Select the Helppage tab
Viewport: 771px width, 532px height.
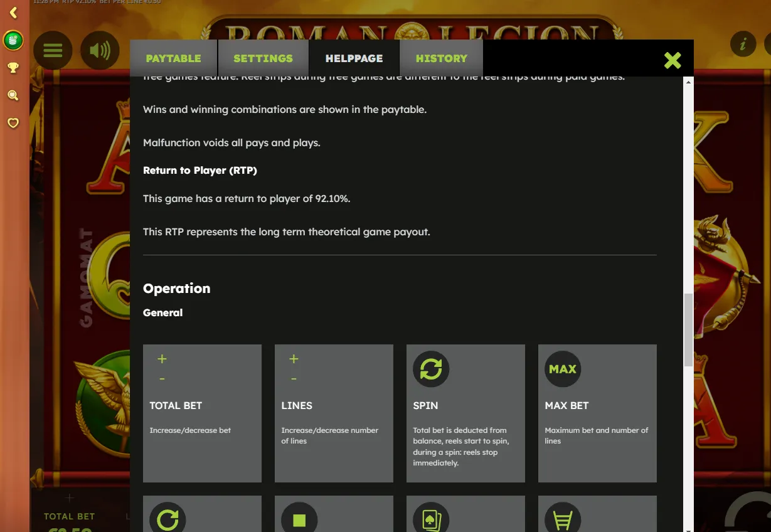tap(354, 58)
